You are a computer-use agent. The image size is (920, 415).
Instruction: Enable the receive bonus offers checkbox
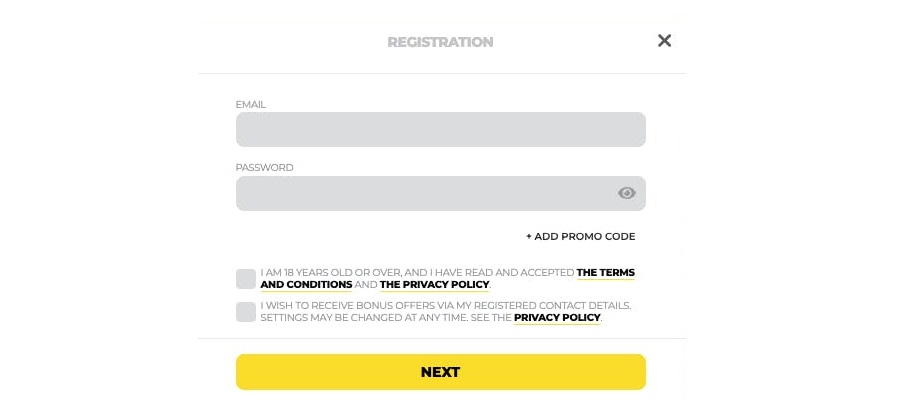(x=246, y=312)
